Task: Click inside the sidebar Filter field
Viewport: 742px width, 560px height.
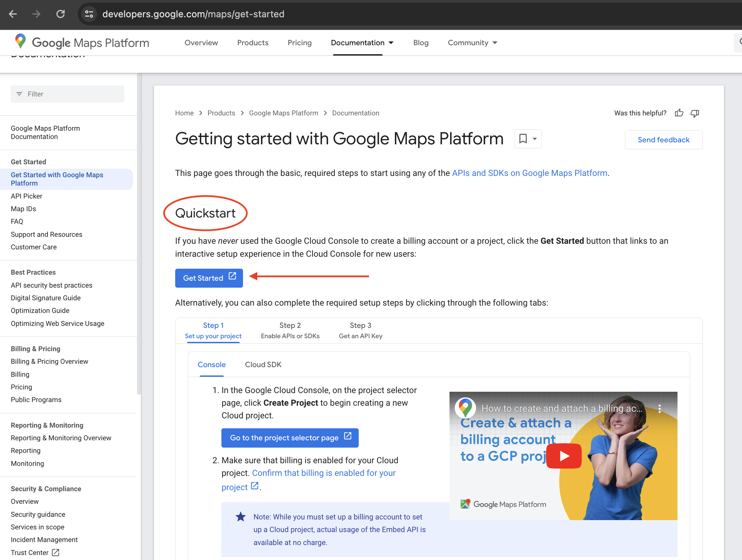Action: (x=67, y=94)
